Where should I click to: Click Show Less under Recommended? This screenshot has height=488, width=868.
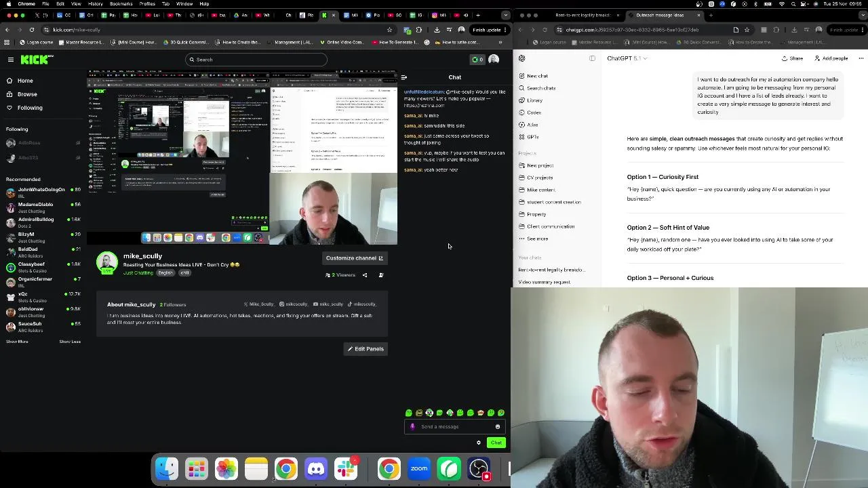pyautogui.click(x=70, y=342)
